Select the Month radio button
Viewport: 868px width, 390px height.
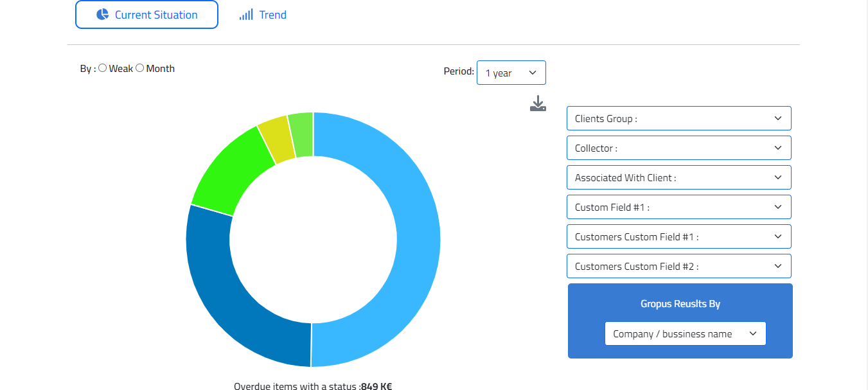pyautogui.click(x=140, y=68)
